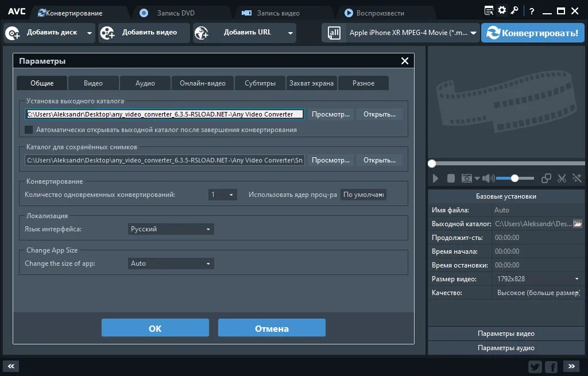Click the Add URL globe icon
The image size is (588, 376).
point(202,33)
